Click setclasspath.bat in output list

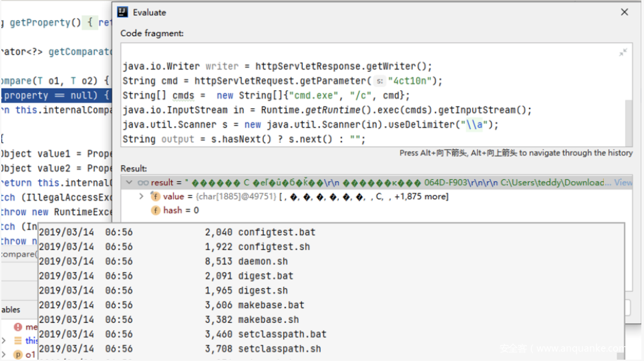pos(282,334)
